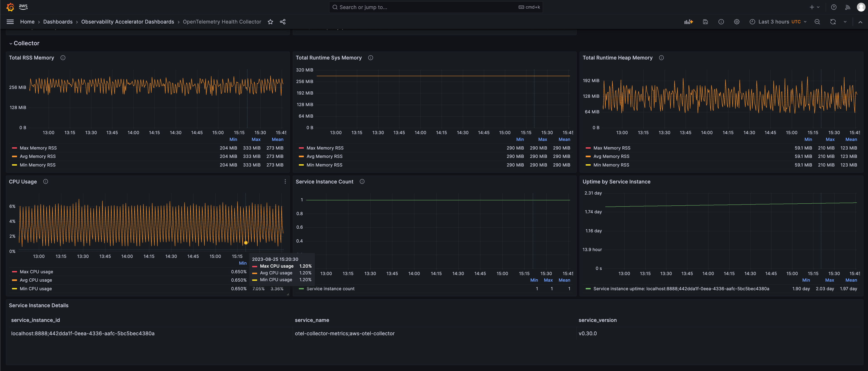Viewport: 868px width, 371px height.
Task: Open CPU Usage panel title menu
Action: click(23, 182)
